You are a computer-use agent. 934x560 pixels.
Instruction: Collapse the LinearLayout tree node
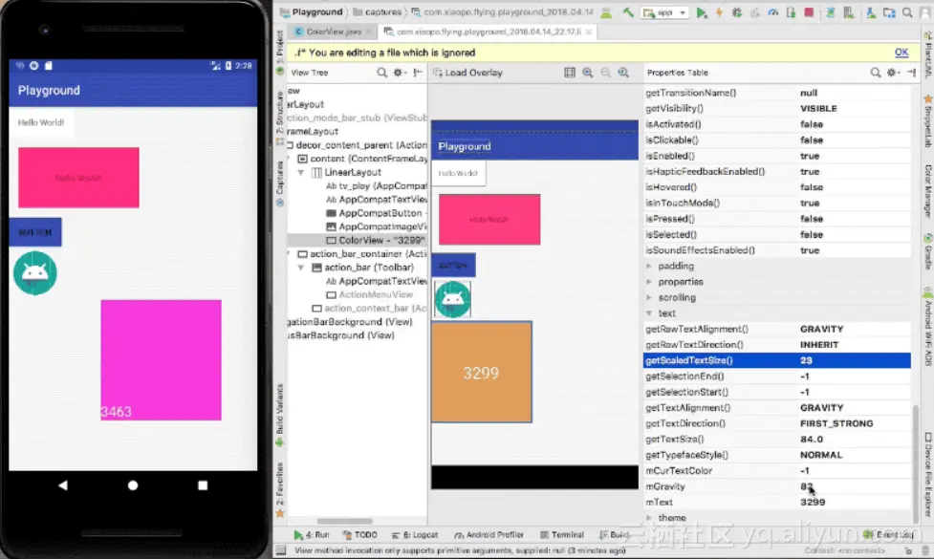pyautogui.click(x=301, y=173)
